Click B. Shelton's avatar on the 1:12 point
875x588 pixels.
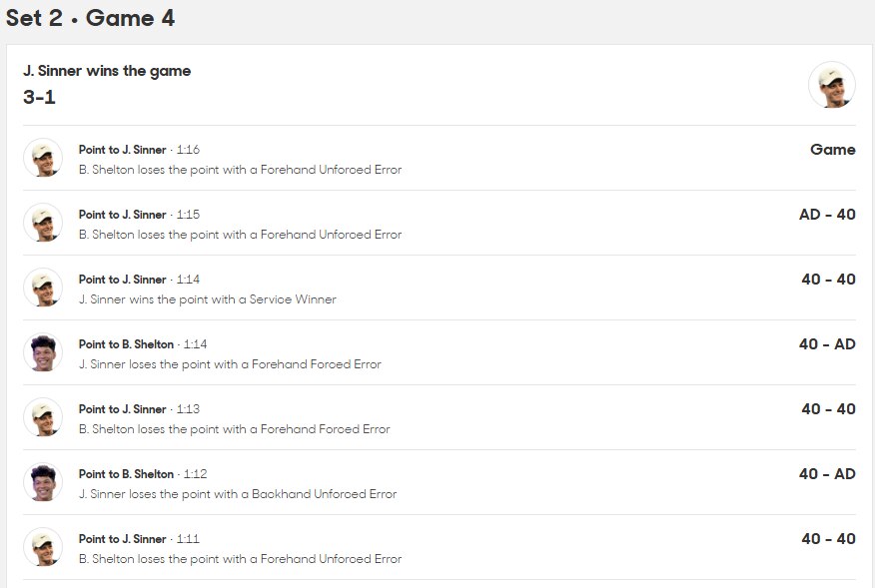pyautogui.click(x=43, y=482)
